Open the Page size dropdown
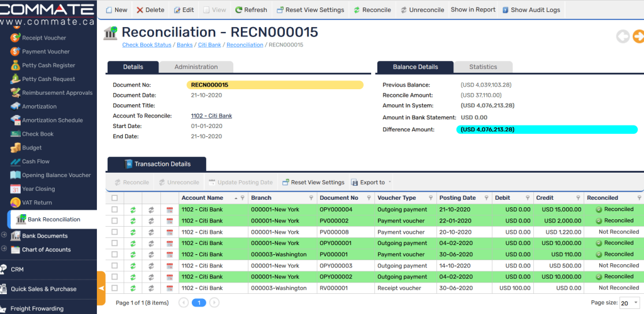644x314 pixels. (x=630, y=303)
